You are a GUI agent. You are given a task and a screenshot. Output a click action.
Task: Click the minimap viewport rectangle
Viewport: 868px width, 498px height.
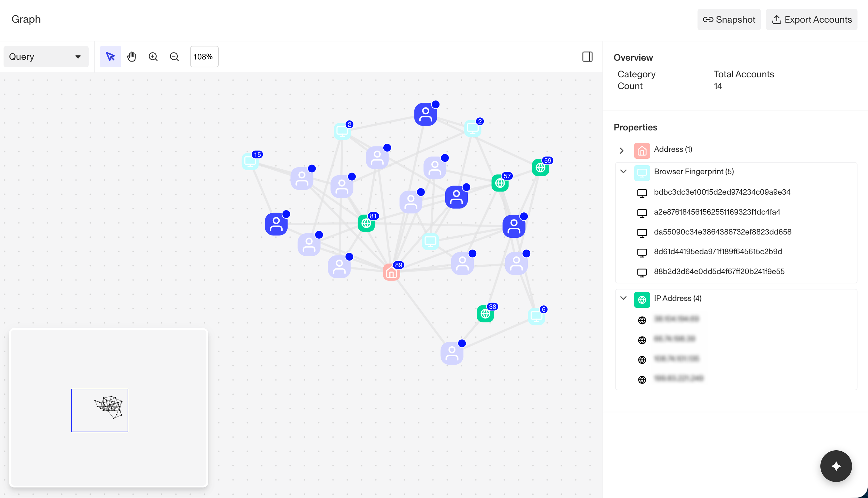click(x=99, y=411)
